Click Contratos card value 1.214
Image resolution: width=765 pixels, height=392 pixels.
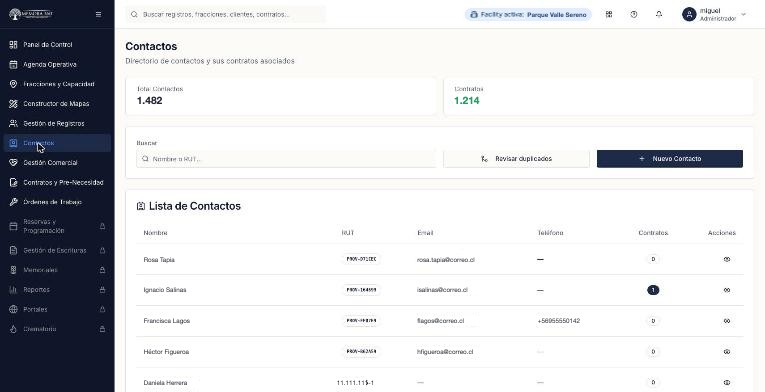[x=466, y=101]
